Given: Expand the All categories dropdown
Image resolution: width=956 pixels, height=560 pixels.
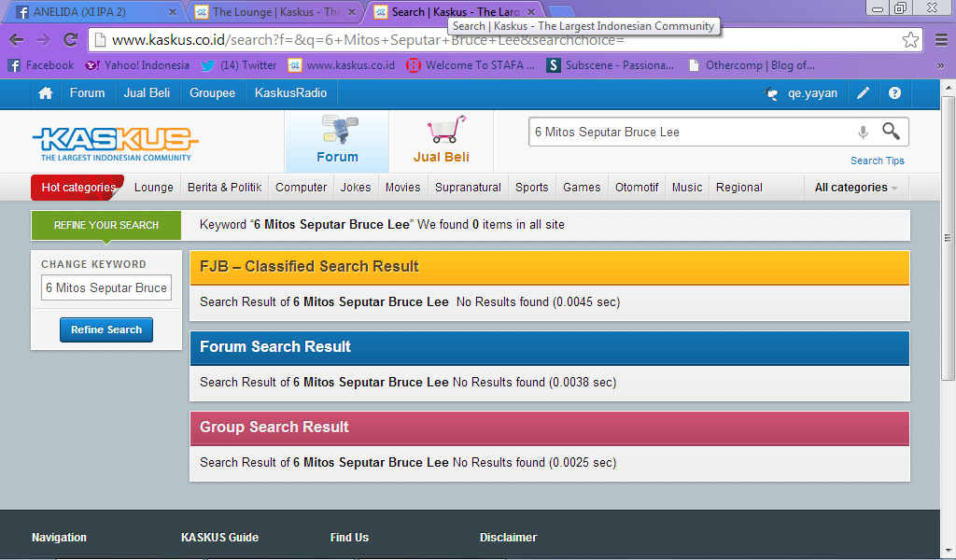Looking at the screenshot, I should 856,188.
